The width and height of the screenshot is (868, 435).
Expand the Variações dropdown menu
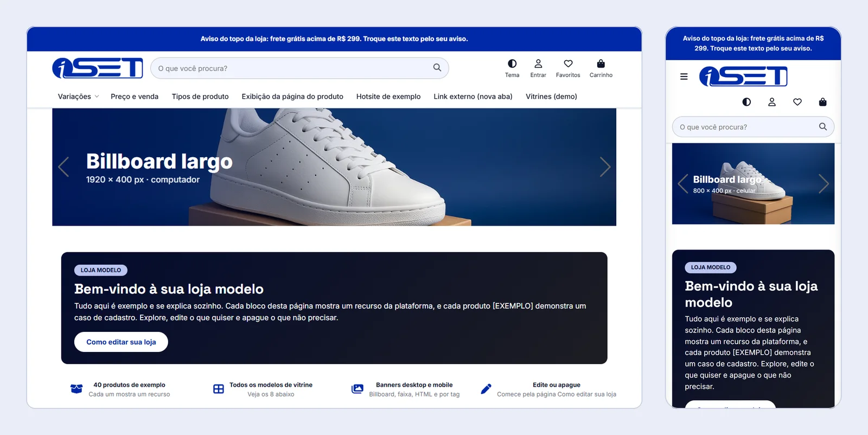[78, 97]
